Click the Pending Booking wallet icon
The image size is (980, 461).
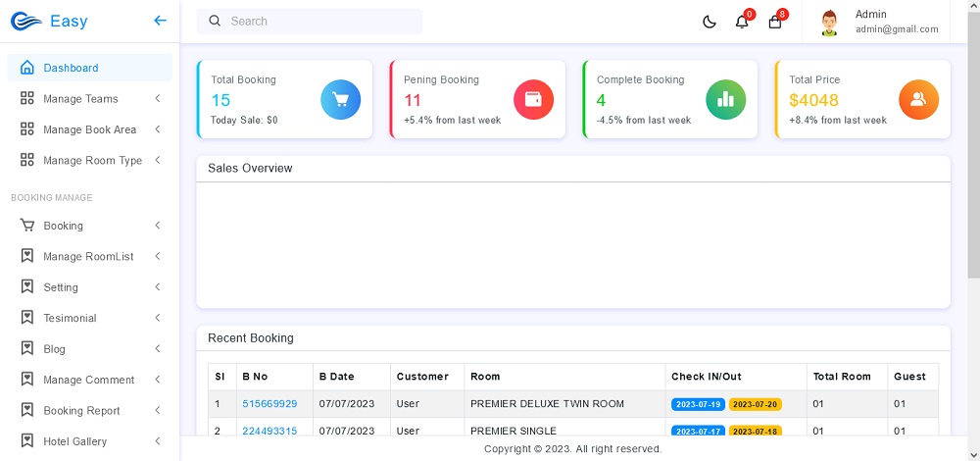click(533, 99)
